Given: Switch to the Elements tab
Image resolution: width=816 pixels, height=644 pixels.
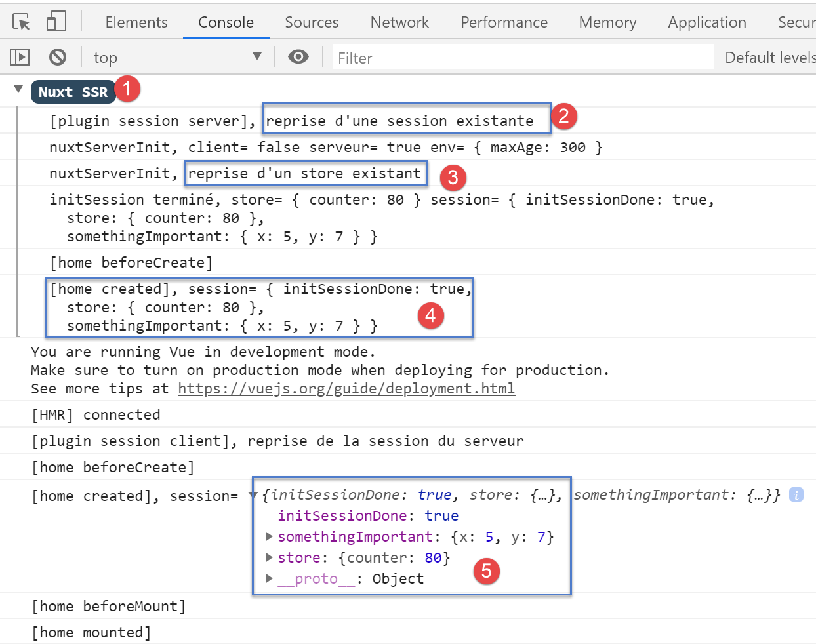Looking at the screenshot, I should (136, 22).
